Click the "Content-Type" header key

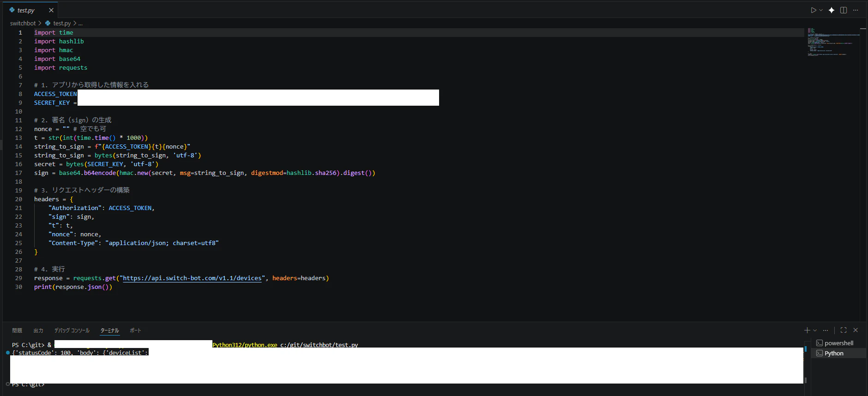click(73, 243)
